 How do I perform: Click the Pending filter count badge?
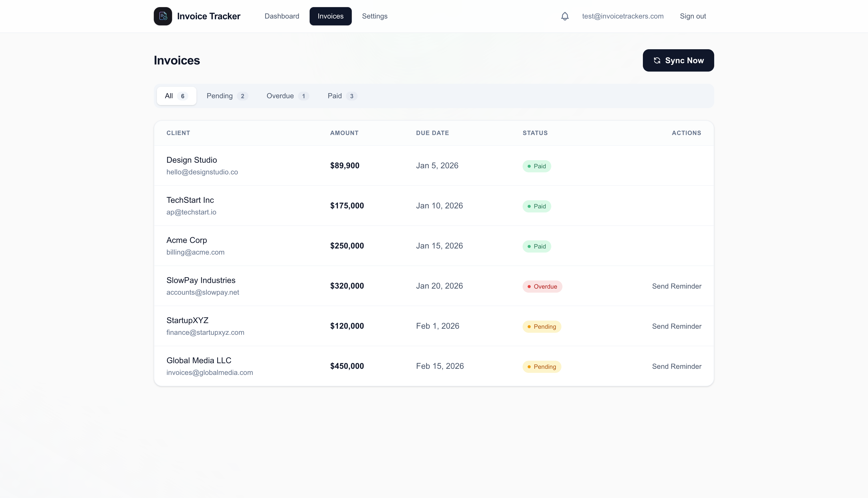[243, 96]
